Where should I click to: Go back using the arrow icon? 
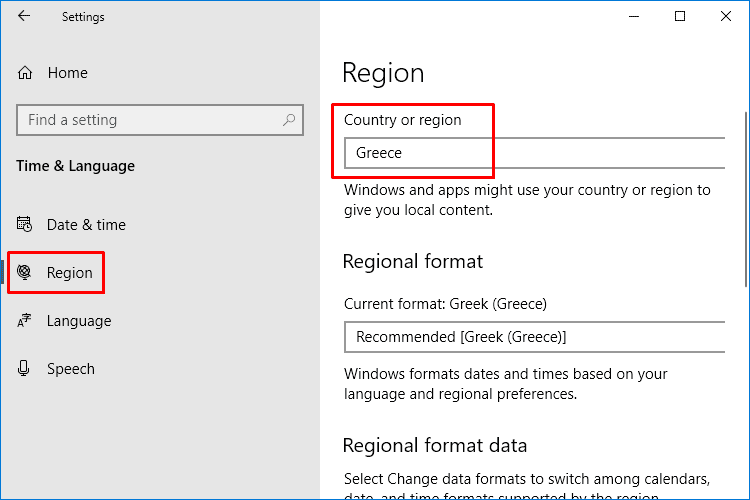click(x=24, y=16)
